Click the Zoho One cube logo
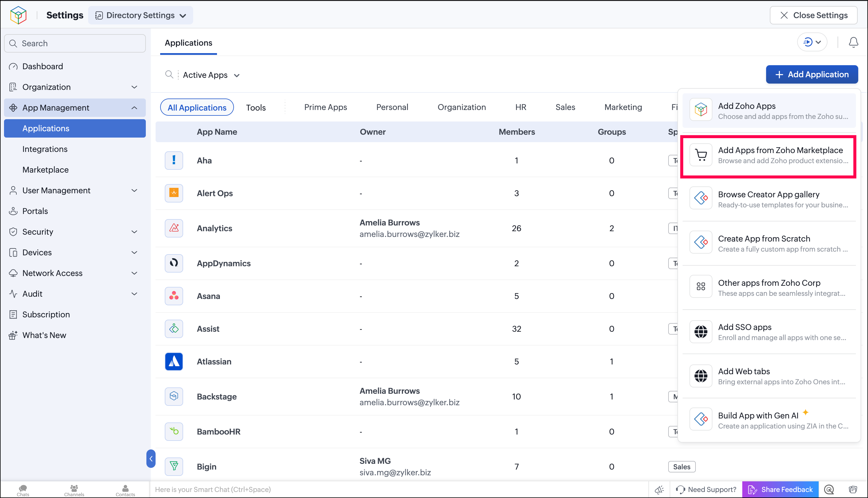Screen dimensions: 868x498 (x=18, y=15)
